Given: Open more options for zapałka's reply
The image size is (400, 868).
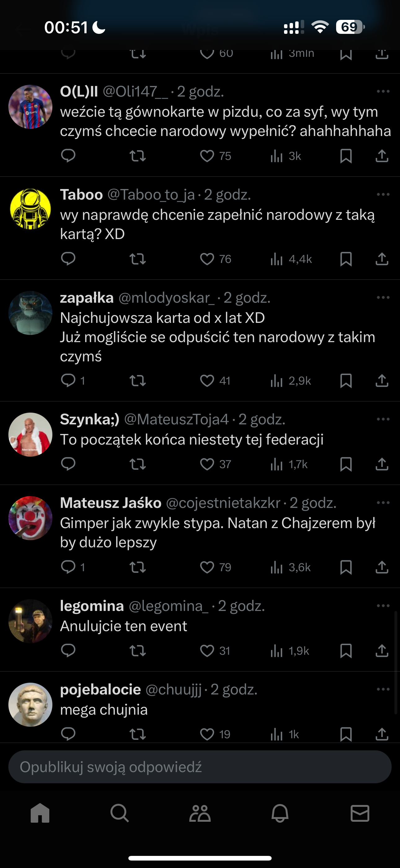Looking at the screenshot, I should [383, 297].
